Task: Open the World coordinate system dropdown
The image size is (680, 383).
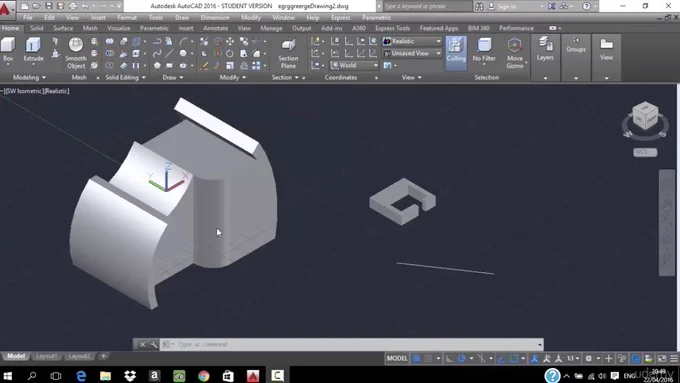Action: pos(354,65)
